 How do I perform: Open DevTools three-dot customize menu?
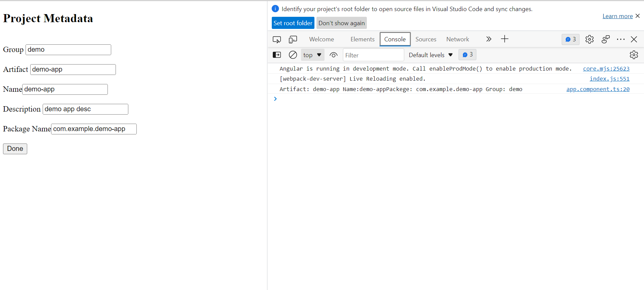tap(620, 39)
